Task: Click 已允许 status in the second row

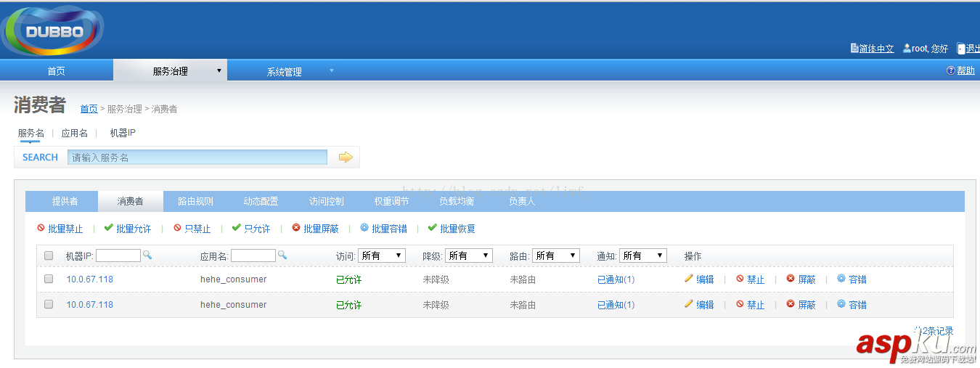Action: pos(348,305)
